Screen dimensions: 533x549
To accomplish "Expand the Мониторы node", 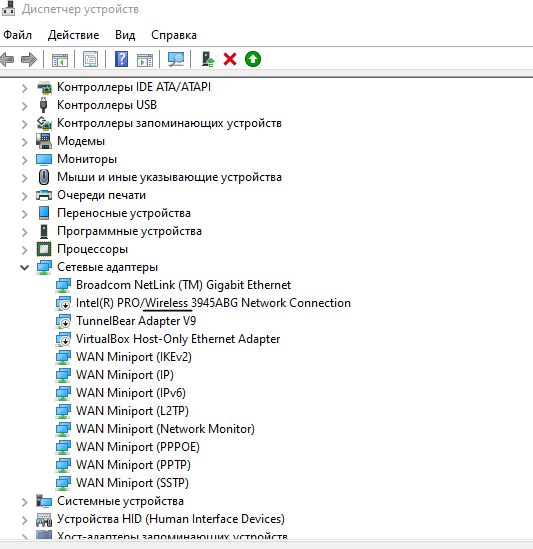I will pos(25,160).
